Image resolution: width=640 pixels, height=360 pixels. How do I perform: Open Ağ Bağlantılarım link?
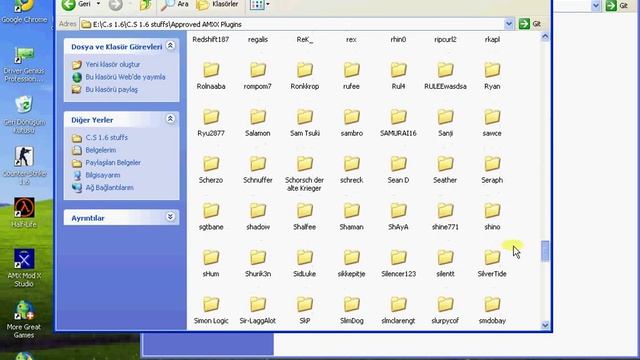(x=109, y=188)
